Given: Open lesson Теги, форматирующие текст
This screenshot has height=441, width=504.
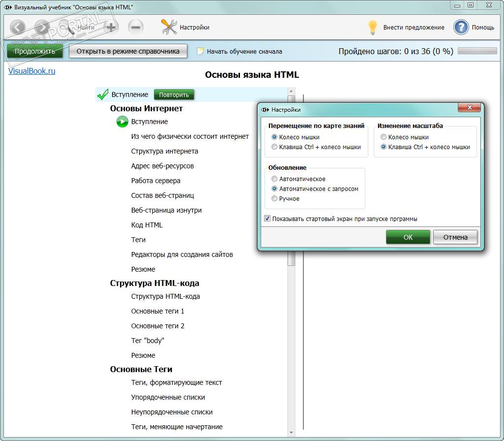Looking at the screenshot, I should 177,382.
